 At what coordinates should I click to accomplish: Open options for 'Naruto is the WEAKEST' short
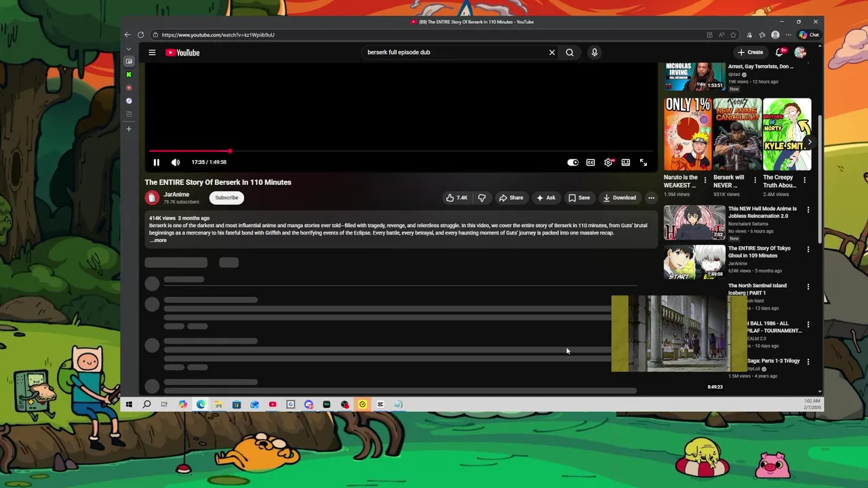point(705,180)
